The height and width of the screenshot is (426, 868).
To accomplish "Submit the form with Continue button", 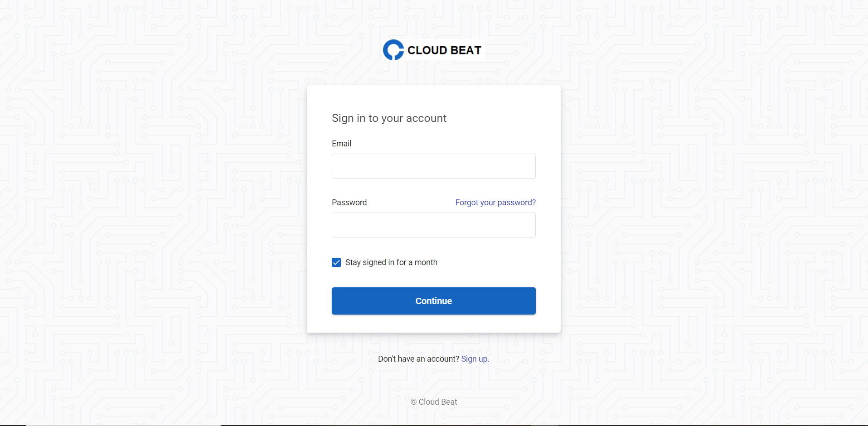I will tap(433, 301).
